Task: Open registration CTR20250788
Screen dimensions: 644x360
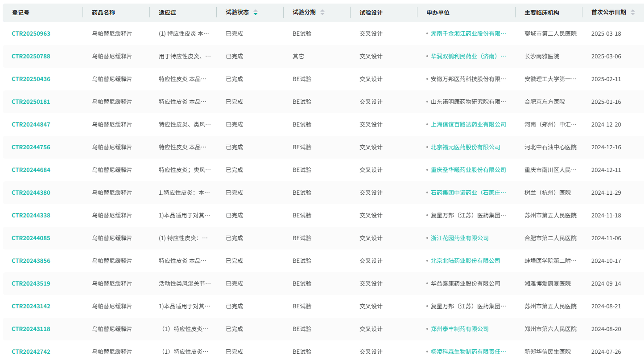Action: click(x=31, y=56)
